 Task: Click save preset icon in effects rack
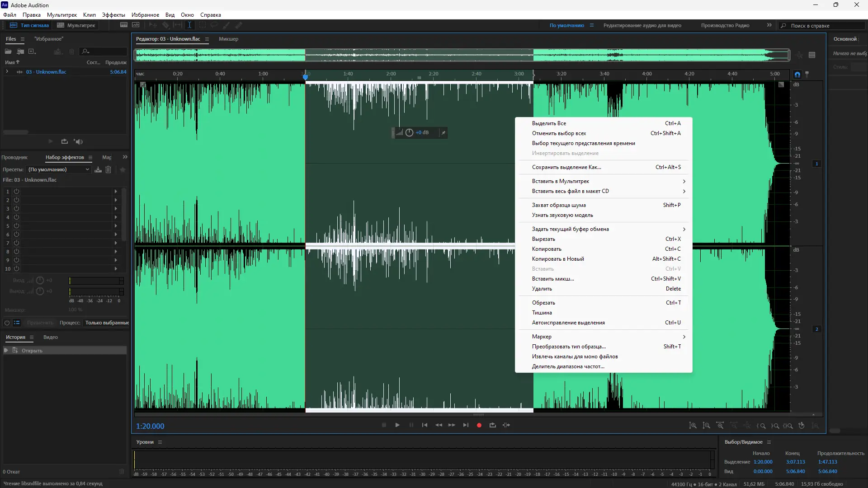98,169
